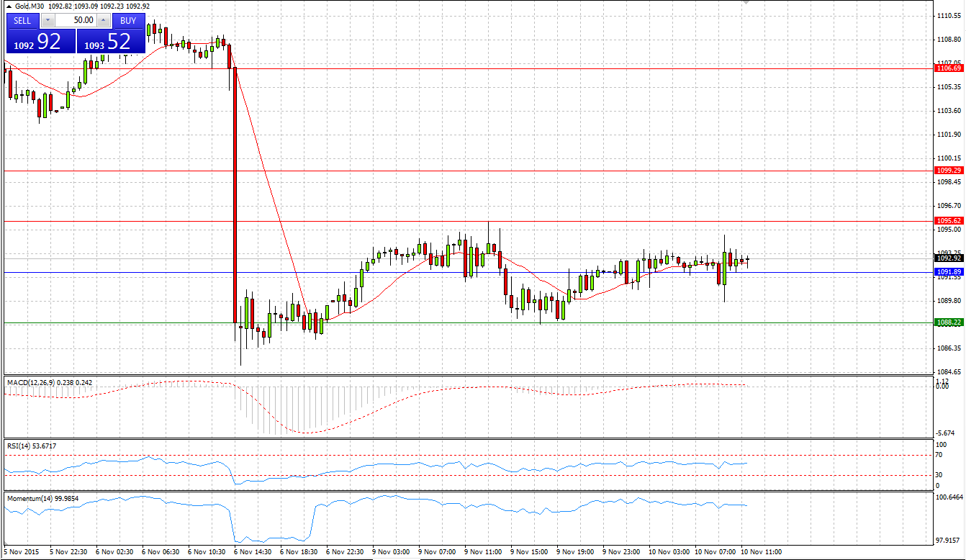
Task: Click the 1100.15 price scale value
Action: click(x=950, y=158)
